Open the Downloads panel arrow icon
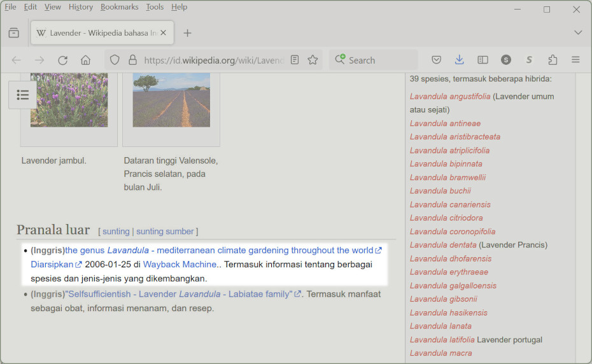 tap(460, 60)
